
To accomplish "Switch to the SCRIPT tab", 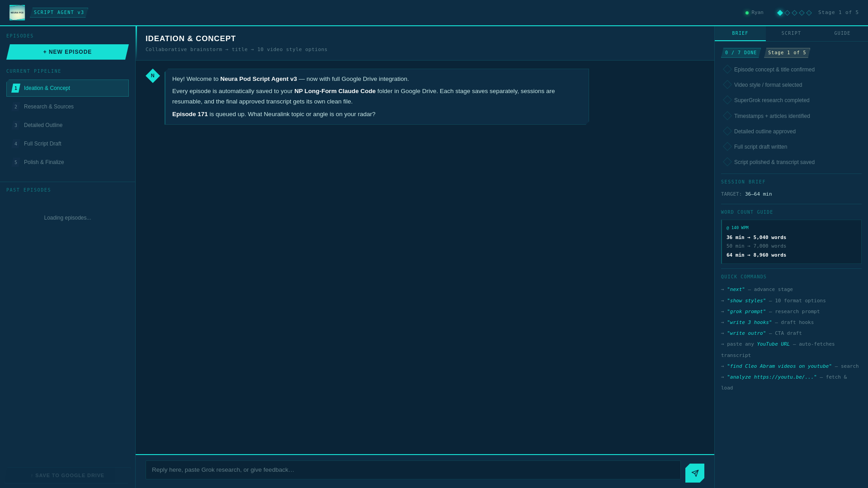I will pos(791,33).
